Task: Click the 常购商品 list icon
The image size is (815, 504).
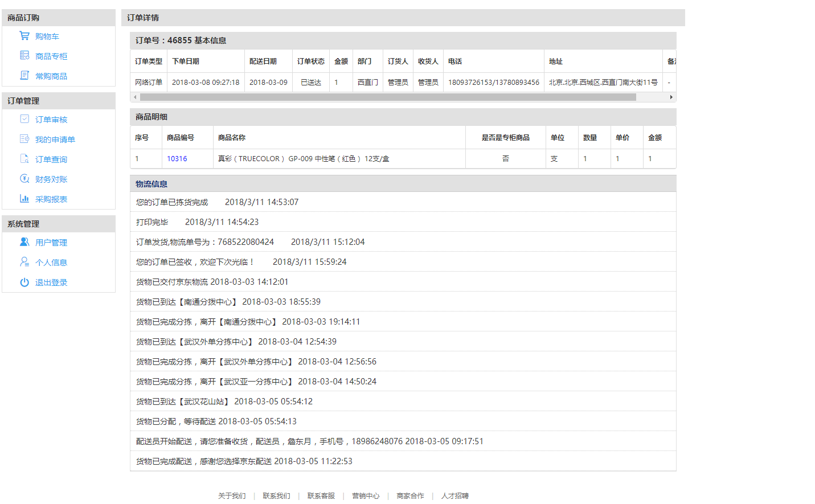Action: tap(24, 75)
